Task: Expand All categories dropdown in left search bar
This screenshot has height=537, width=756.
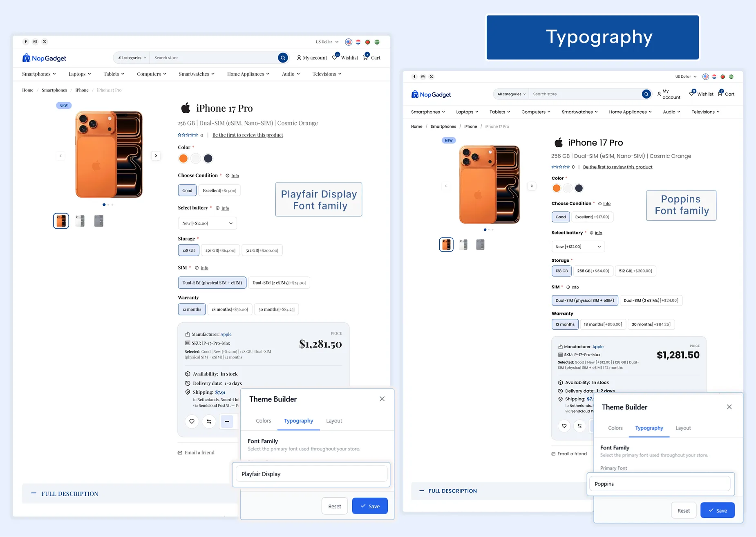Action: (x=132, y=58)
